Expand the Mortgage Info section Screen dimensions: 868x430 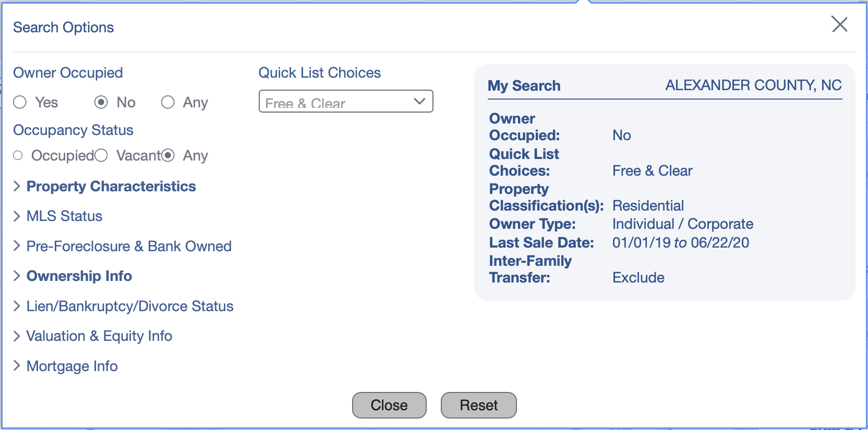(72, 366)
